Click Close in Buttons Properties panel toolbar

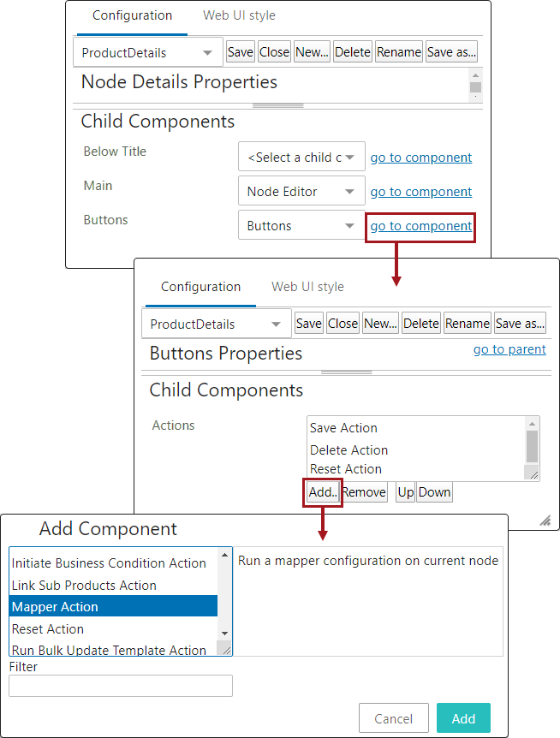pyautogui.click(x=343, y=324)
